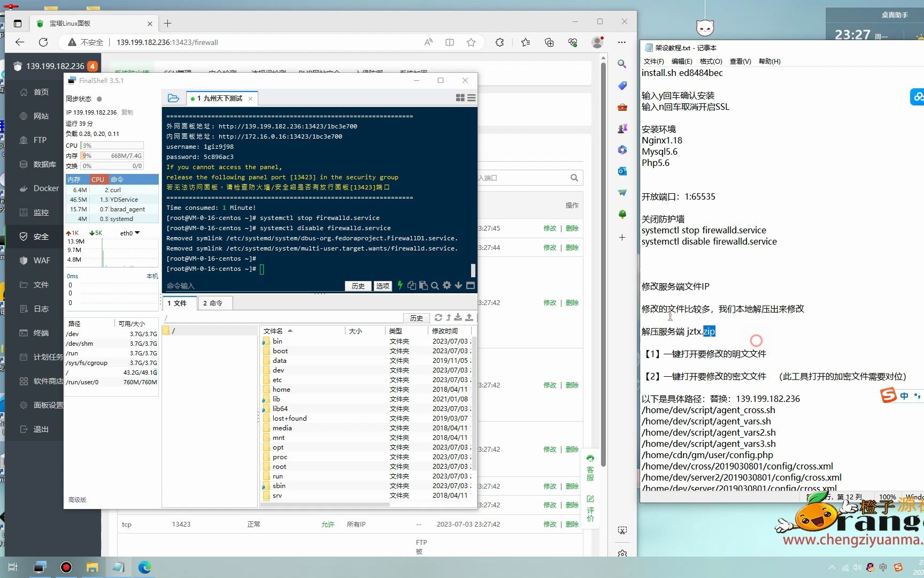924x578 pixels.
Task: Open eth0 network interface dropdown
Action: (130, 233)
